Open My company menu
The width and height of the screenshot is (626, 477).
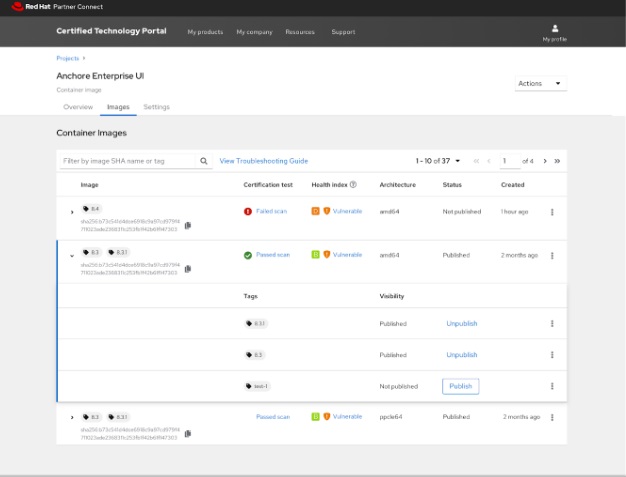pyautogui.click(x=254, y=32)
